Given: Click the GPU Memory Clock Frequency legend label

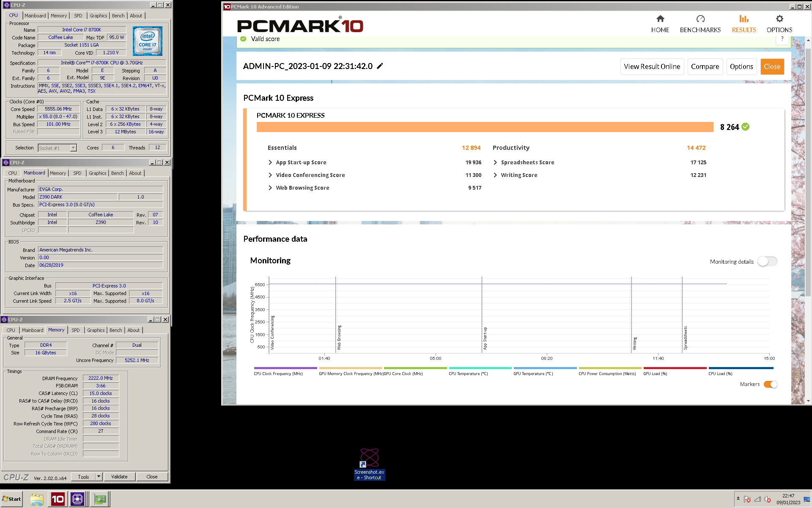Looking at the screenshot, I should [x=351, y=374].
